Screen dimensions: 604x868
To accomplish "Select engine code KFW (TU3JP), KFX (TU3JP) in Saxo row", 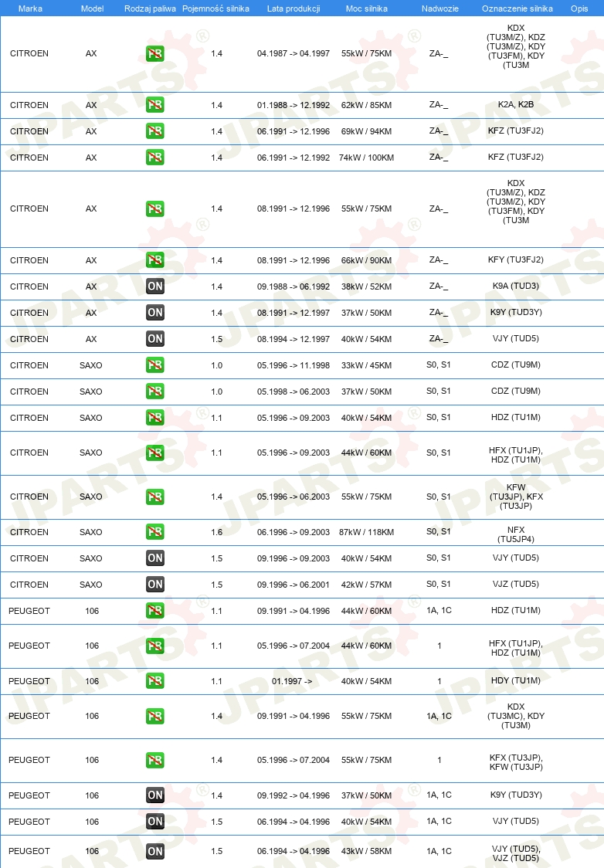I will pyautogui.click(x=516, y=497).
